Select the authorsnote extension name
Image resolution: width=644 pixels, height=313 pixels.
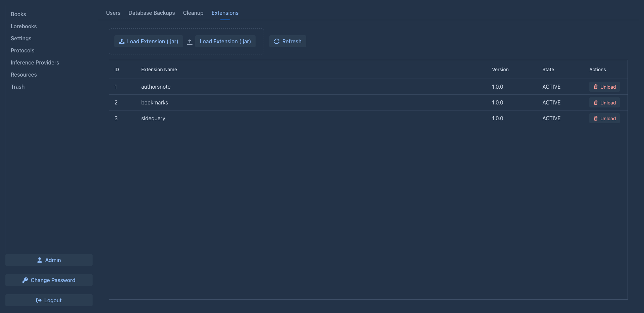(156, 87)
